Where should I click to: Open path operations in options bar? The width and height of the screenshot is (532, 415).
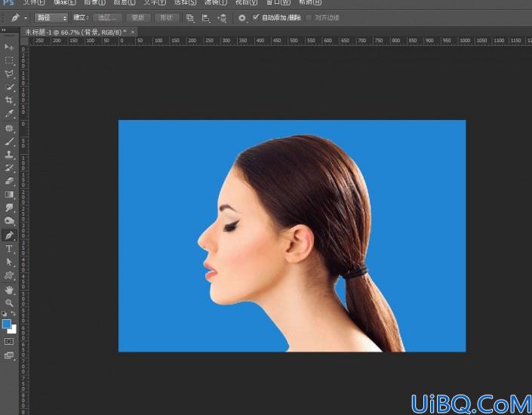point(190,18)
